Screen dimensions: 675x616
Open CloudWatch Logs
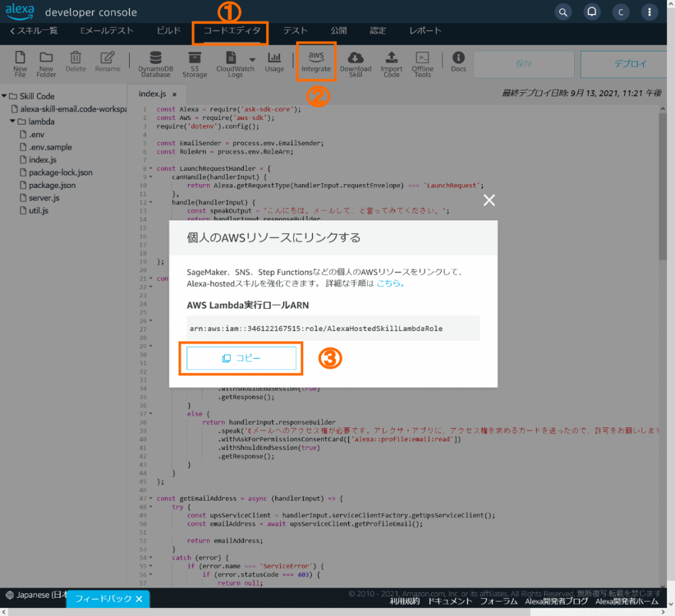click(235, 64)
